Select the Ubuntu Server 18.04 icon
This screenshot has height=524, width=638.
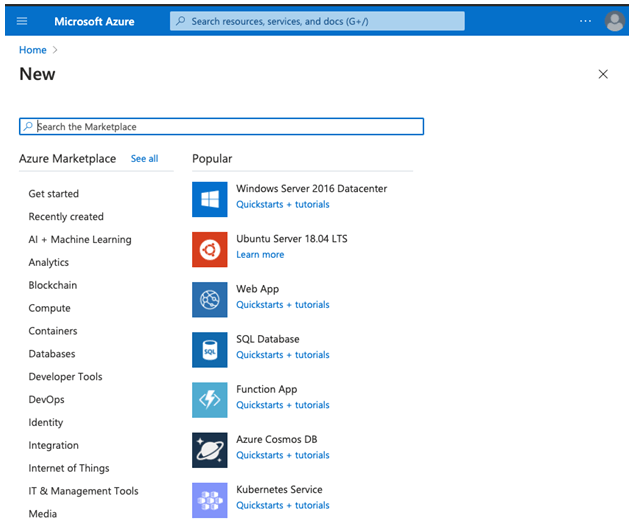tap(210, 248)
